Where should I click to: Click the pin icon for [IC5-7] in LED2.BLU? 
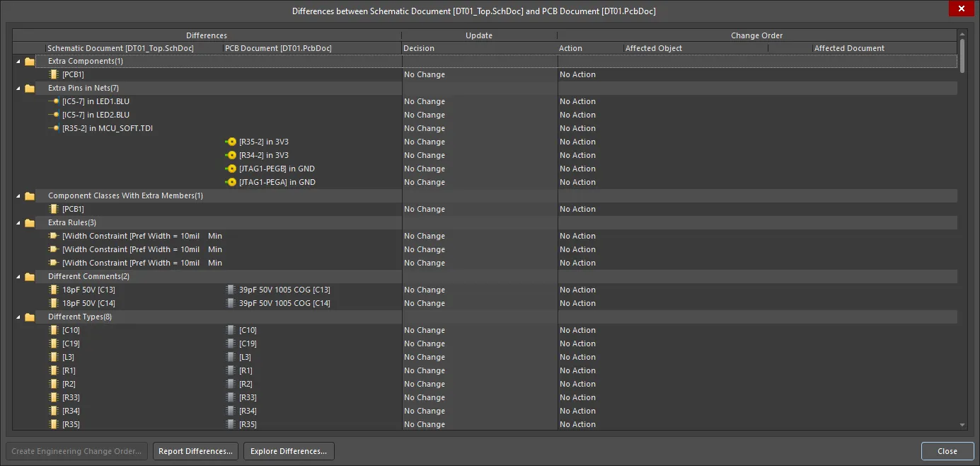[x=53, y=115]
